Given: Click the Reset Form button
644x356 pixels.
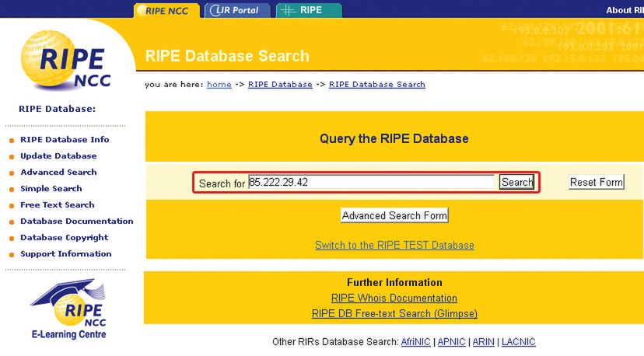Looking at the screenshot, I should [597, 182].
